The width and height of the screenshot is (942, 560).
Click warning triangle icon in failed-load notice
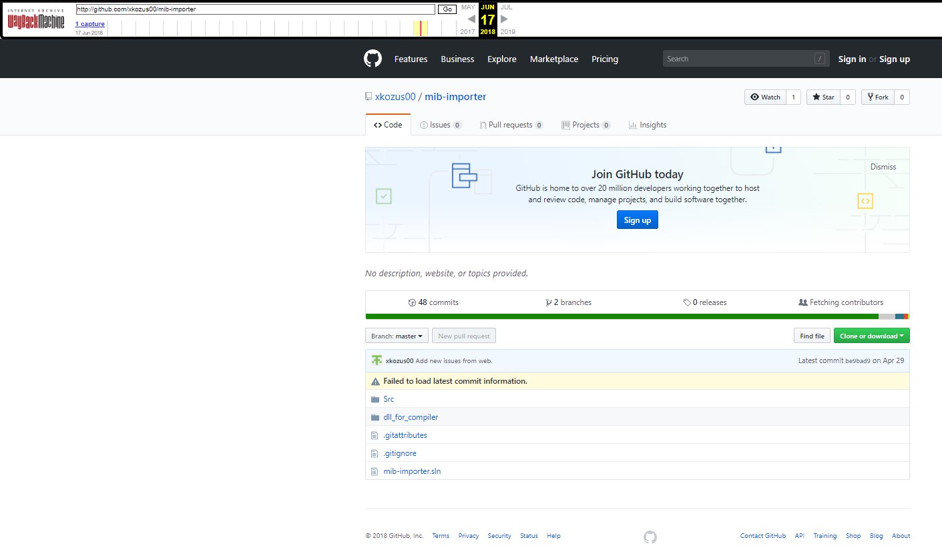tap(376, 381)
